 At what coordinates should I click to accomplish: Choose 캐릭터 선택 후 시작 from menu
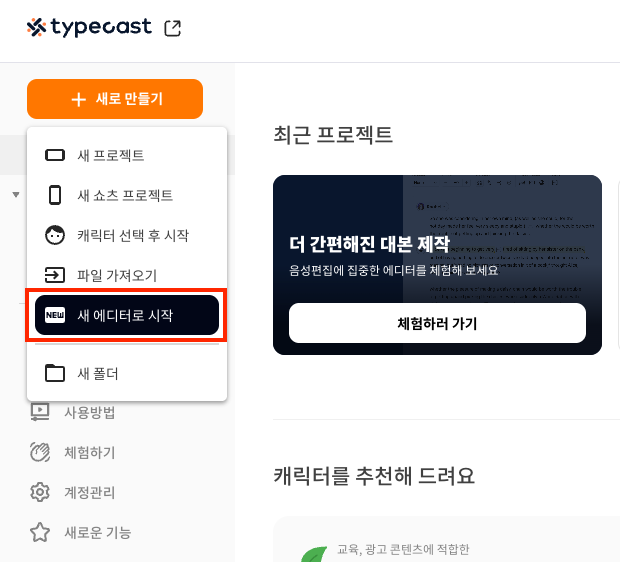pos(127,235)
